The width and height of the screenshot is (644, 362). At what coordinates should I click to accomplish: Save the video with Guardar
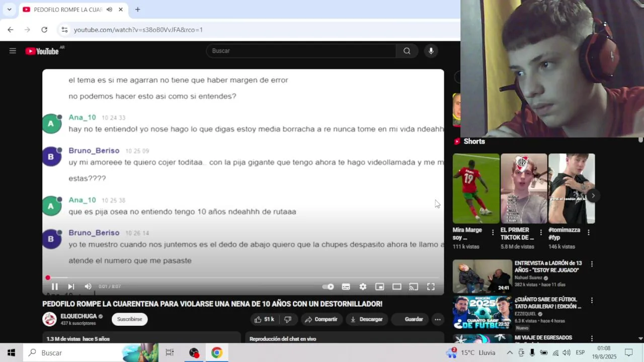[409, 319]
